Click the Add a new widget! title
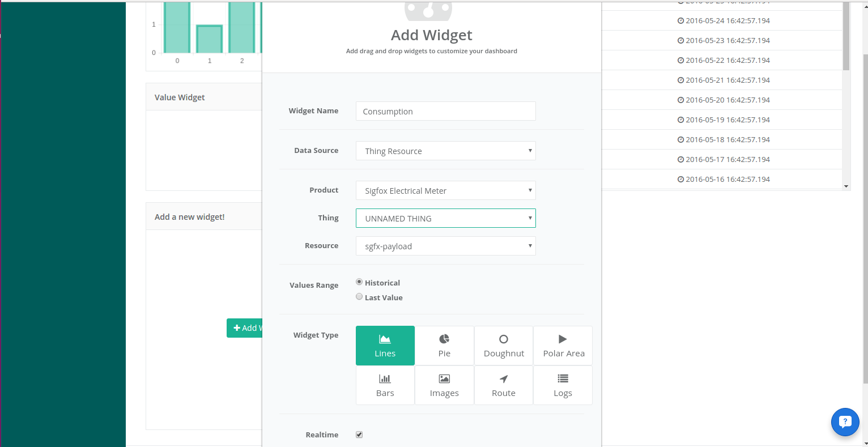Screen dimensions: 868x447 tap(190, 217)
